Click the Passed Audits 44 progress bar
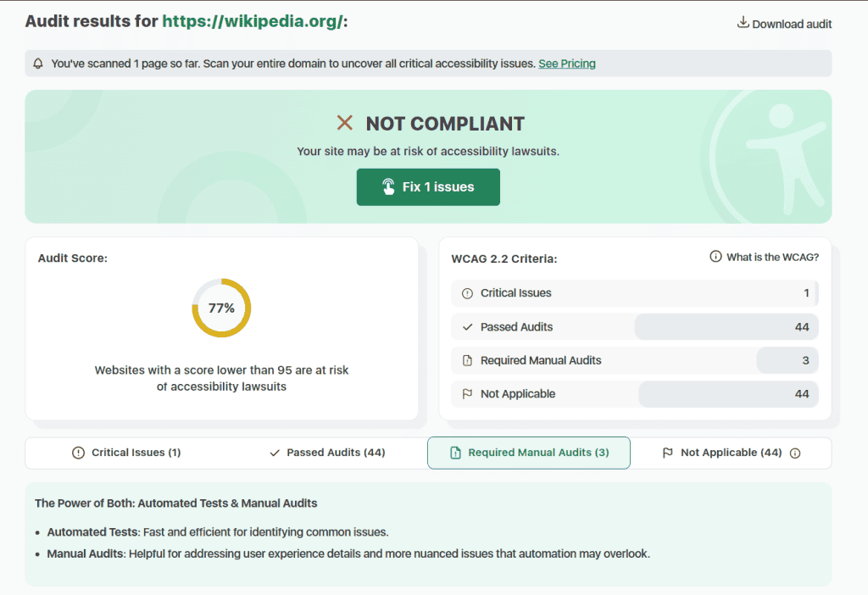 (x=726, y=327)
